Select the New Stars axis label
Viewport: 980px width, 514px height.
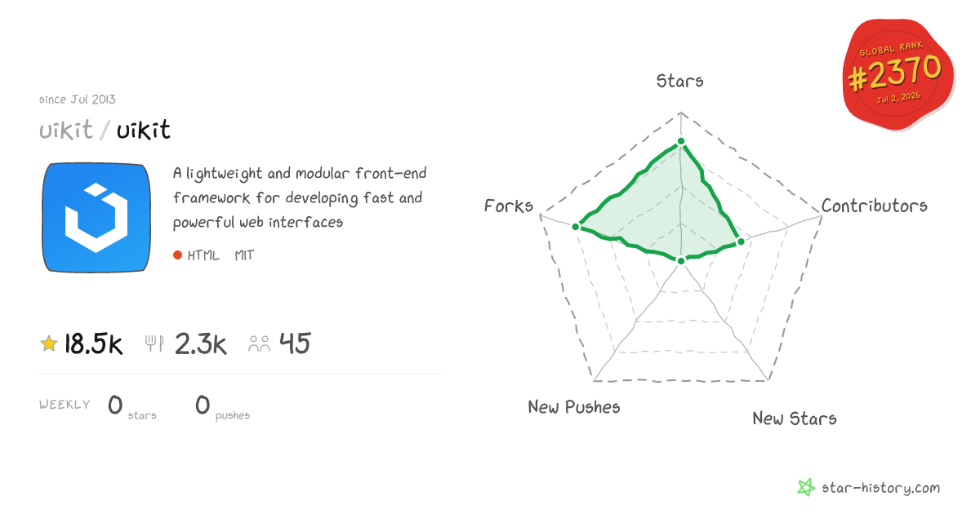pos(795,419)
